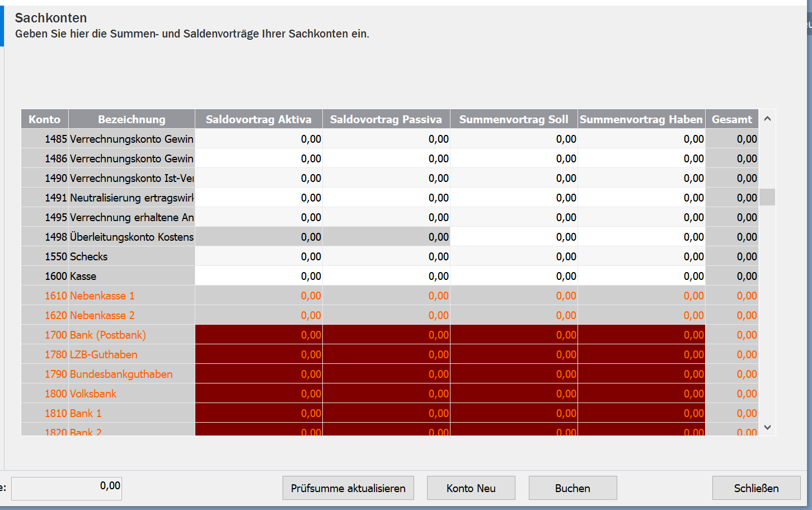Click Gesamt value for 1700 Bank (Postbank)
The image size is (812, 510).
[x=732, y=335]
